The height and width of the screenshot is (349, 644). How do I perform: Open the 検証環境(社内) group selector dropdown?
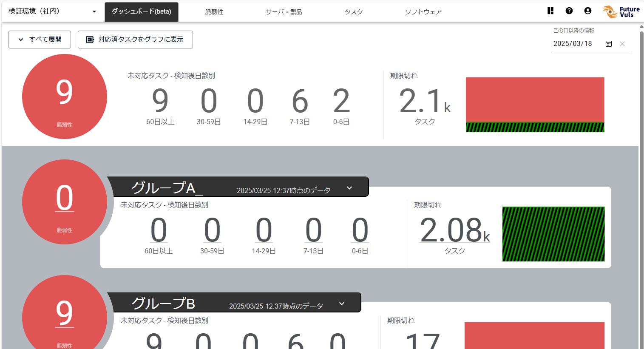click(53, 11)
